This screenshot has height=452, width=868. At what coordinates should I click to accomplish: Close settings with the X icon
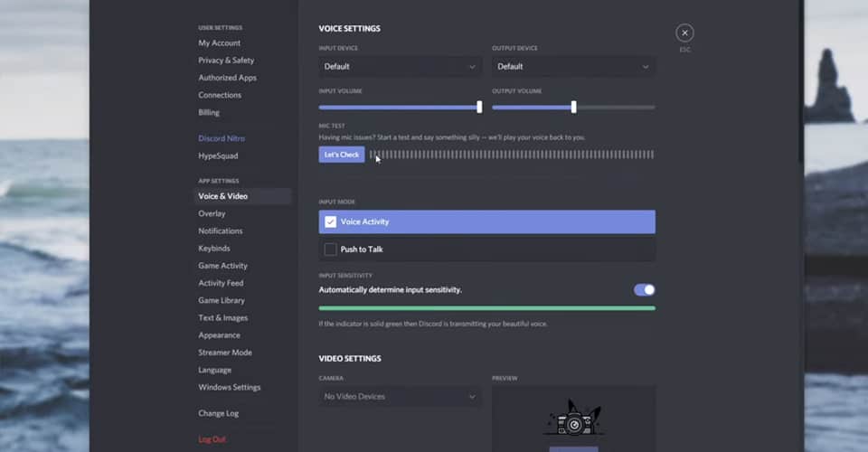pyautogui.click(x=684, y=33)
